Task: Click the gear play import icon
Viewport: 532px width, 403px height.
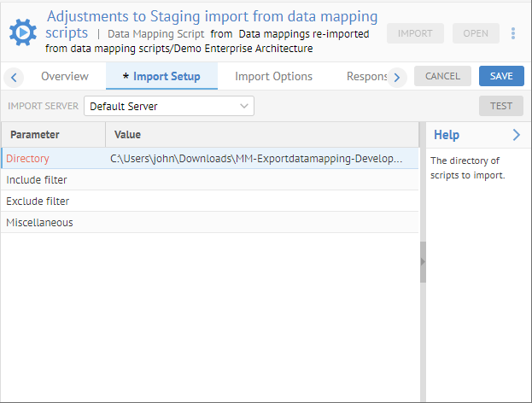Action: [22, 32]
